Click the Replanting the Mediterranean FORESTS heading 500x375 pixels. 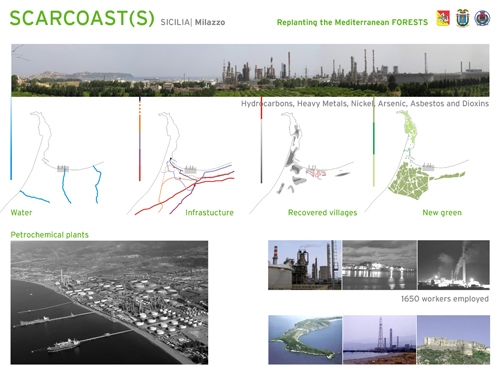(352, 22)
